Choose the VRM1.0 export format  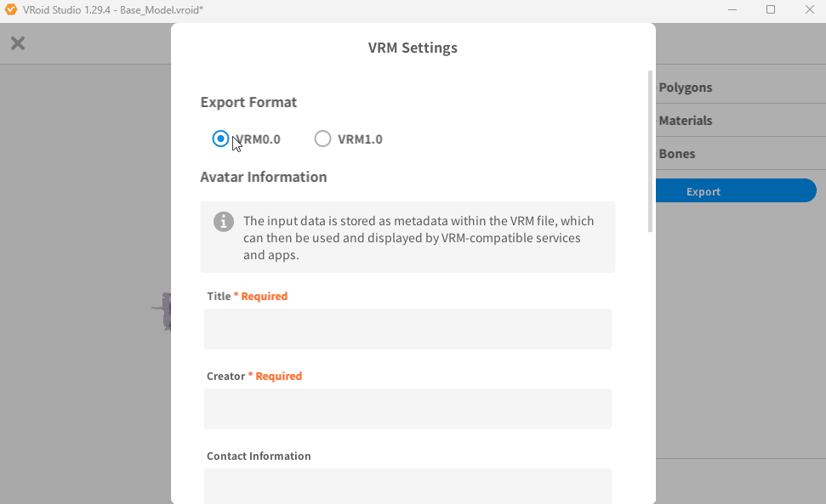(x=322, y=139)
